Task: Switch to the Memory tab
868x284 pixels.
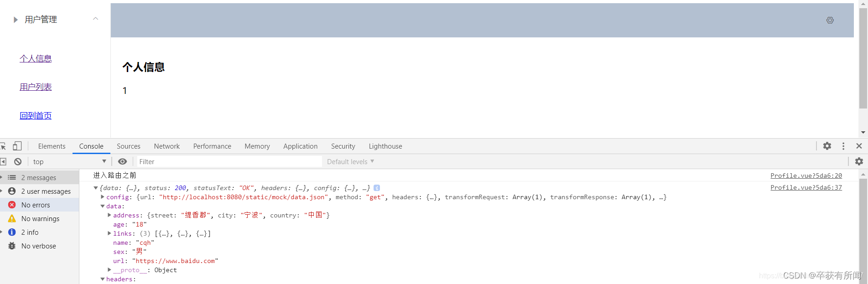Action: pos(257,146)
